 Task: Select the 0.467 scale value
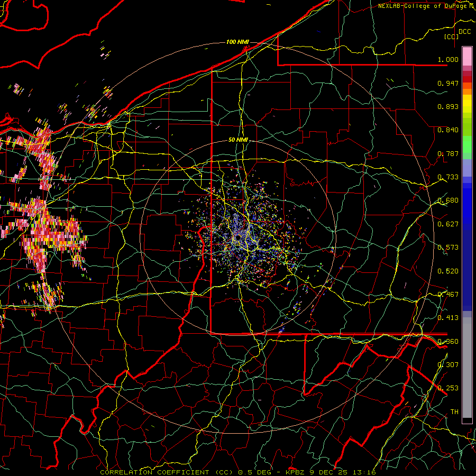448,295
